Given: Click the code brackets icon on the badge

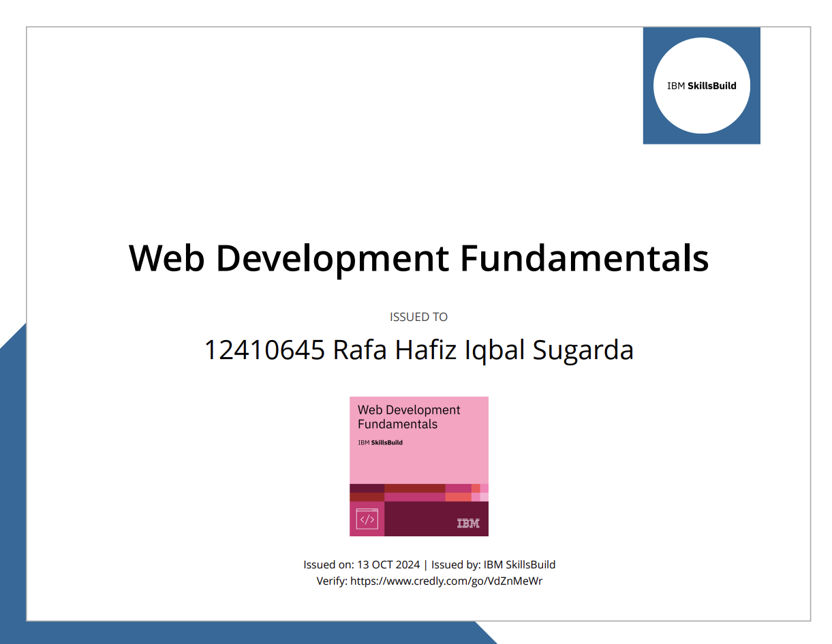Looking at the screenshot, I should click(x=367, y=519).
